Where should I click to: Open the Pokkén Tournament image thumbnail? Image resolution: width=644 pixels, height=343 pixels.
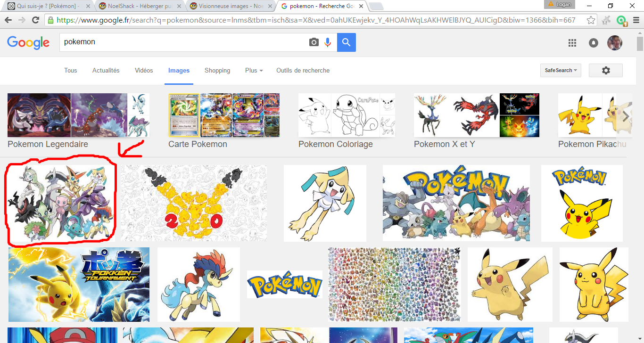click(79, 285)
